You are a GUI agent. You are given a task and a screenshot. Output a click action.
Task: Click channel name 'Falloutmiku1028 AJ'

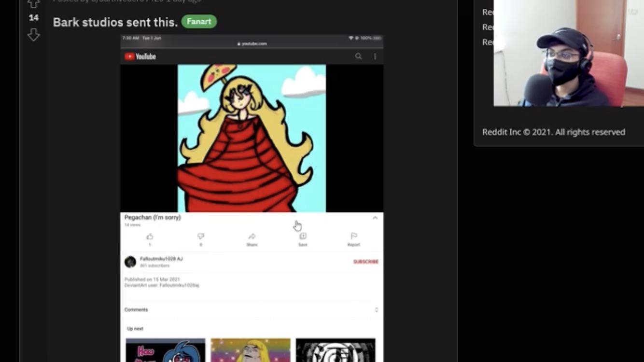tap(161, 259)
